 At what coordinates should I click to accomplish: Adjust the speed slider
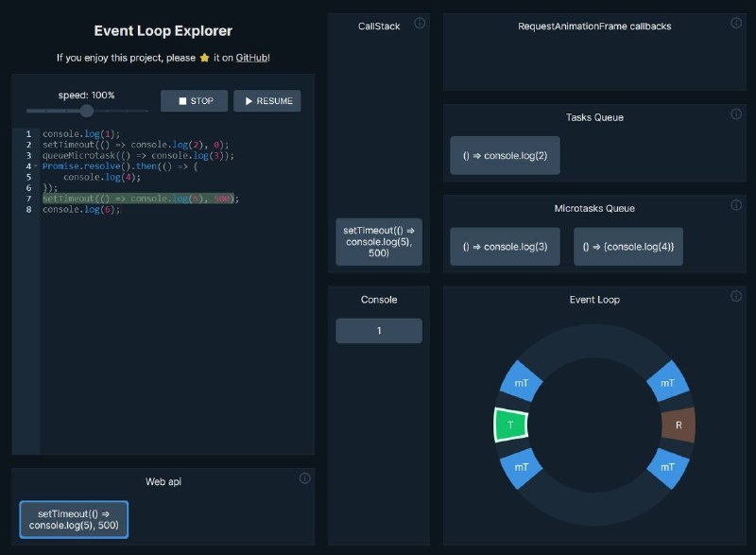[88, 111]
